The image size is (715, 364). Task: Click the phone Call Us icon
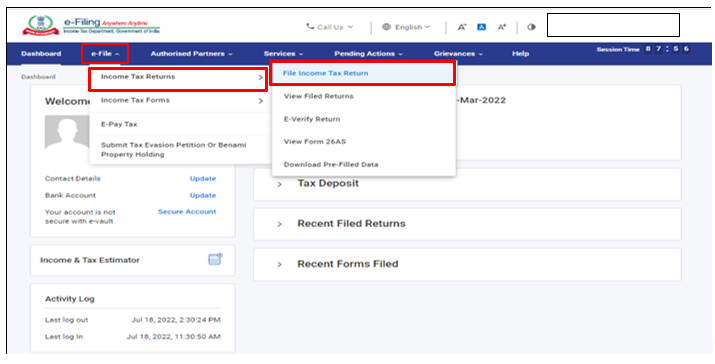pos(310,26)
